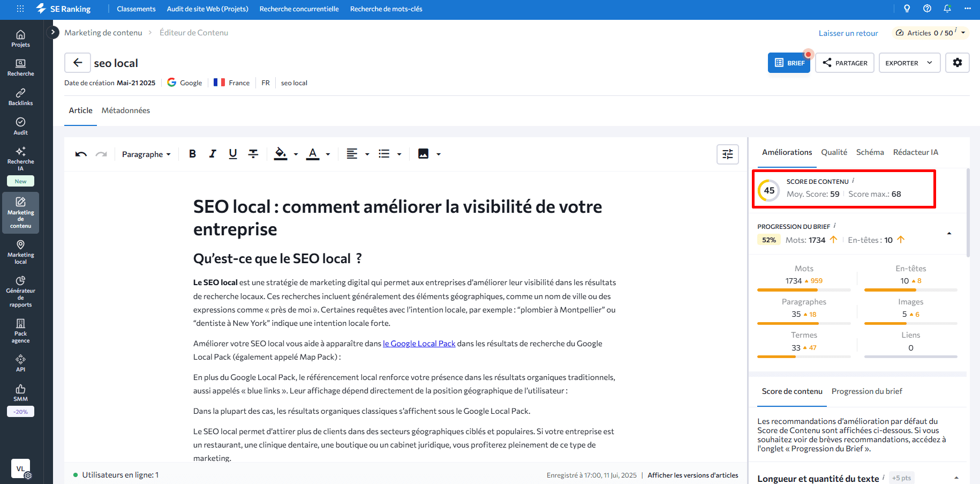The image size is (980, 484).
Task: Open Recherche IA in the sidebar
Action: tap(20, 159)
